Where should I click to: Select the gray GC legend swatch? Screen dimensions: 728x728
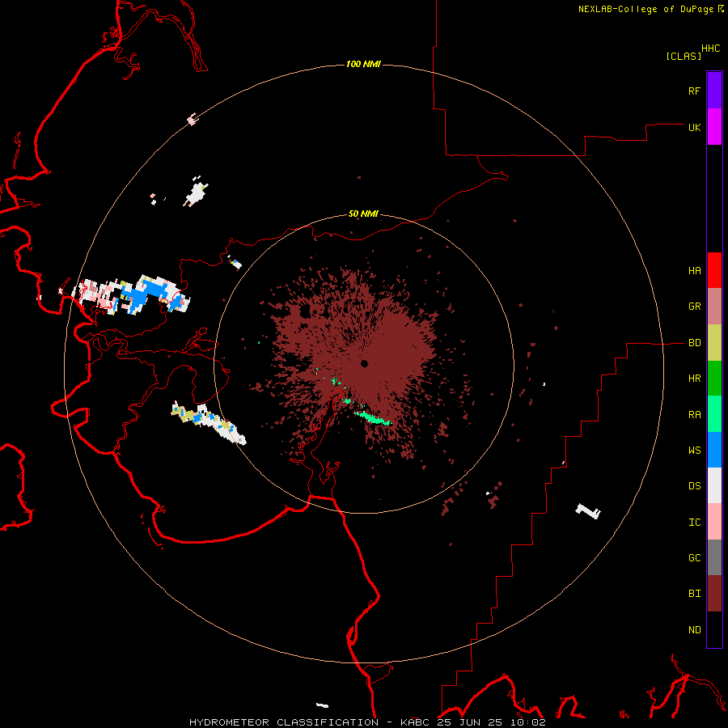tap(714, 557)
